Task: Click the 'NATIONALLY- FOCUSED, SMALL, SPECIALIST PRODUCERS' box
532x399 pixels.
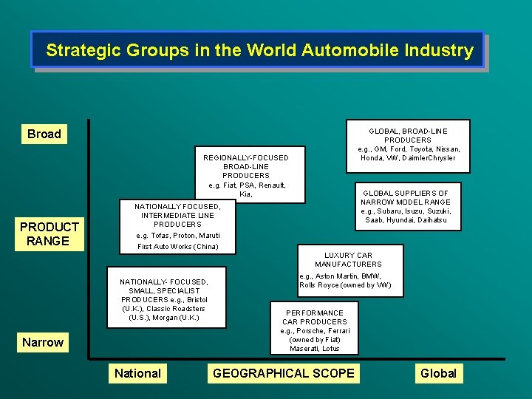Action: pos(166,298)
